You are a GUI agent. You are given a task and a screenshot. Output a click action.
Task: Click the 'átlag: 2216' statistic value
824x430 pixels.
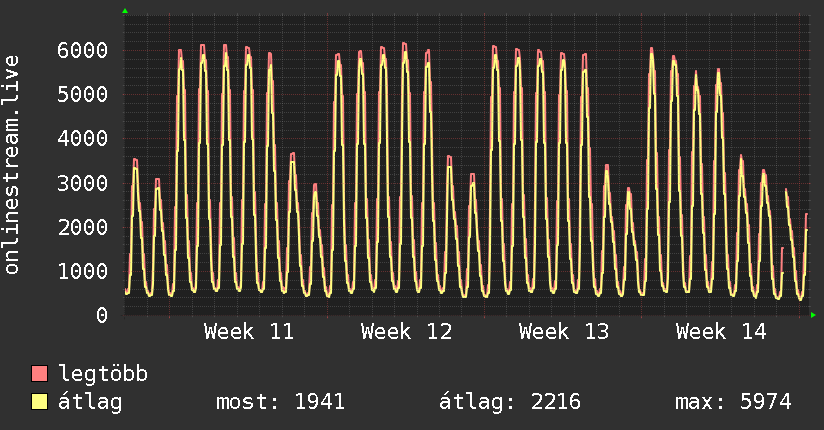510,402
